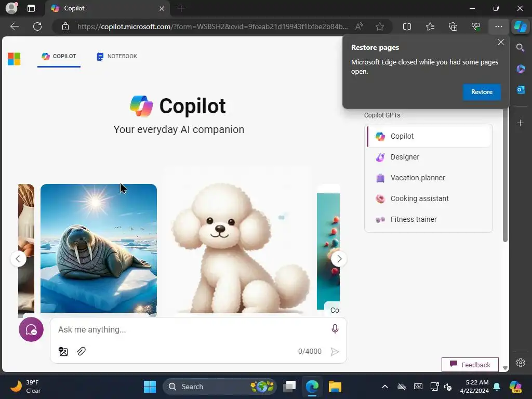Viewport: 532px width, 399px height.
Task: Add a sidebar app with plus
Action: 521,123
